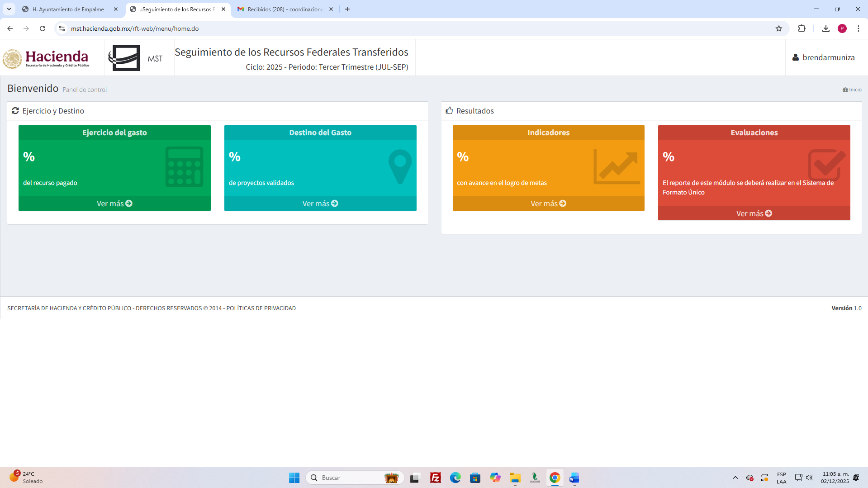Open the brendarmuniza user menu
Viewport: 868px width, 488px height.
(x=824, y=57)
